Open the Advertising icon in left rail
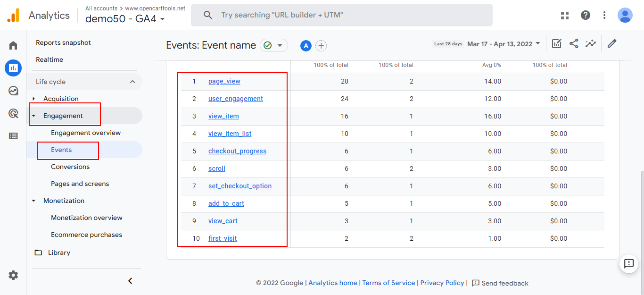Screen dimensions: 644x295 [x=13, y=113]
